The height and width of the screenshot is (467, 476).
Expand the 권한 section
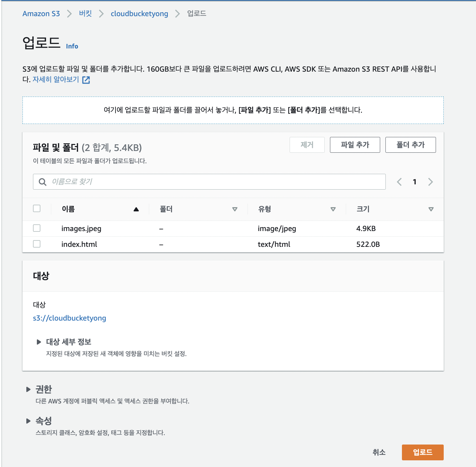pos(28,389)
